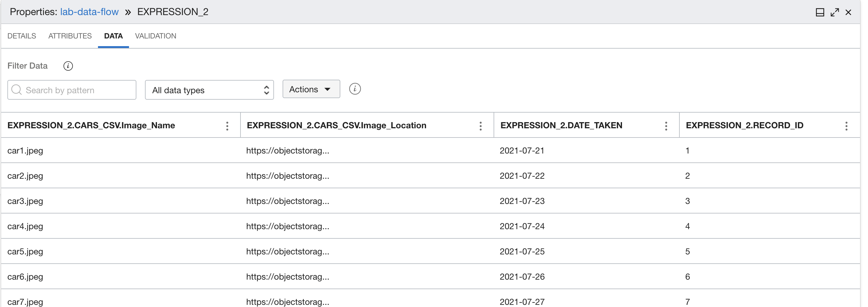Click the 2021-07-24 date cell
Screen dimensions: 868x307
coord(522,226)
